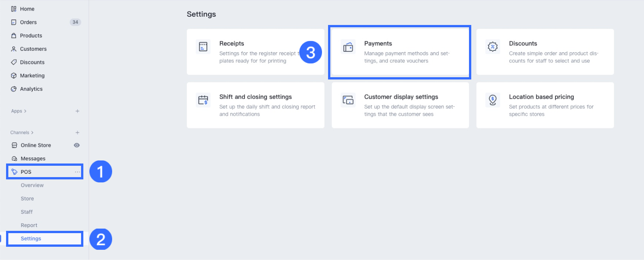The height and width of the screenshot is (260, 644).
Task: Expand the Apps section chevron
Action: pyautogui.click(x=25, y=111)
